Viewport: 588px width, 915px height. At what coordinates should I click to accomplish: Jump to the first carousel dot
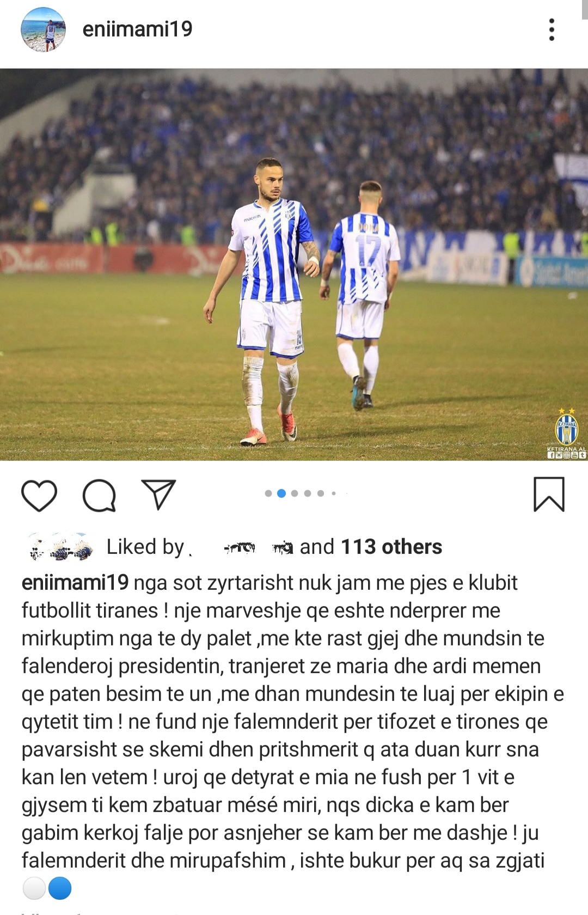point(268,493)
